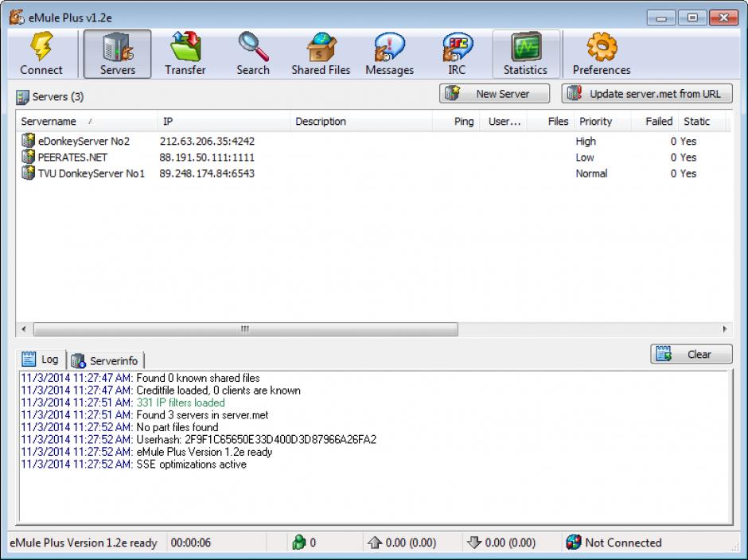This screenshot has height=560, width=748.
Task: Click the Servers (3) list header icon
Action: 22,97
